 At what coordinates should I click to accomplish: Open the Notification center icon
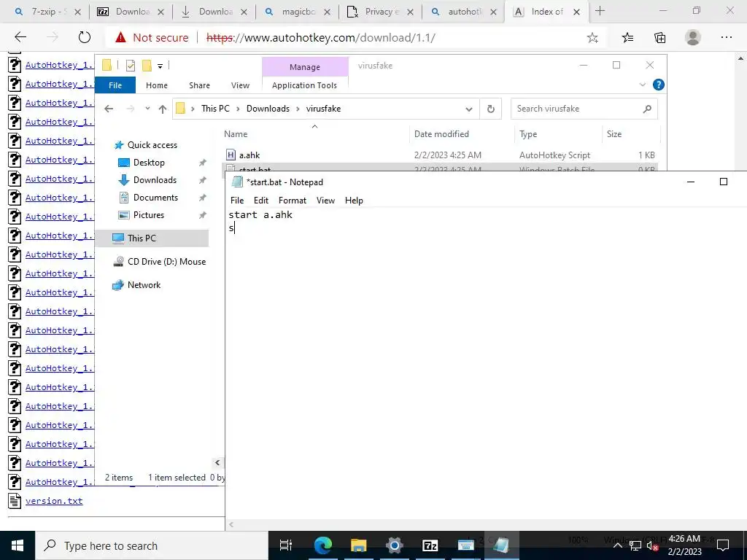[x=723, y=545]
